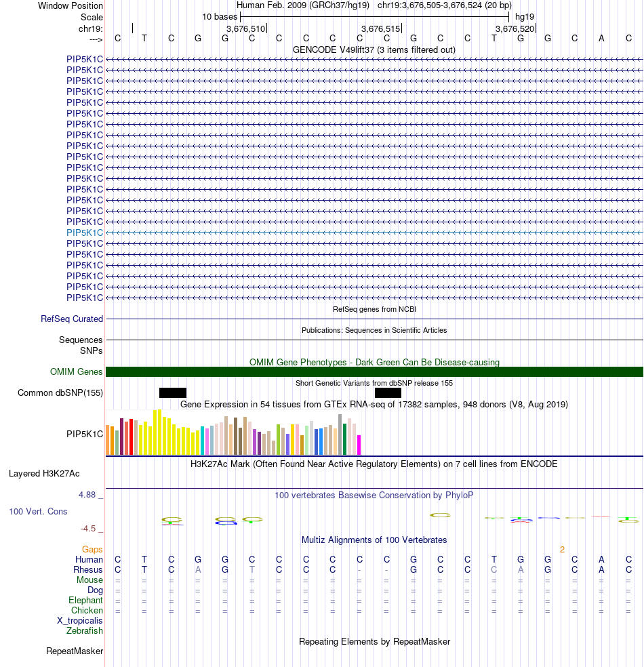Click the SNPs track label
The height and width of the screenshot is (667, 644).
pyautogui.click(x=91, y=350)
